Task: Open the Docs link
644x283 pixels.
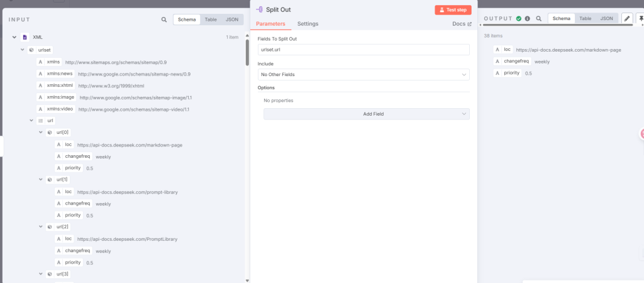Action: 462,24
